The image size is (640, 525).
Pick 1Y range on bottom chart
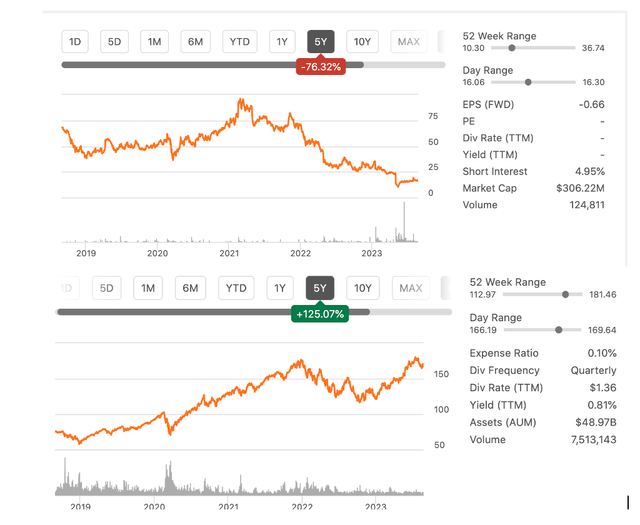281,288
